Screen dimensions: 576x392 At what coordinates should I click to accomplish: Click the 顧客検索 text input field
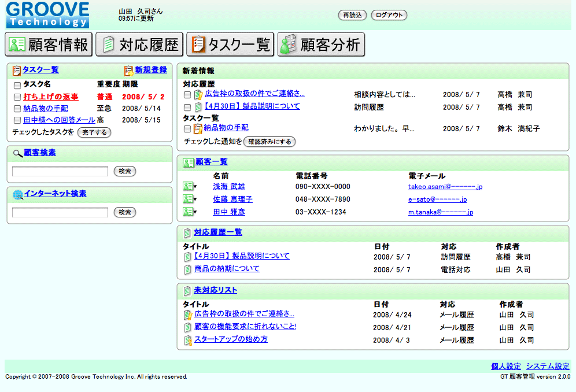[60, 171]
